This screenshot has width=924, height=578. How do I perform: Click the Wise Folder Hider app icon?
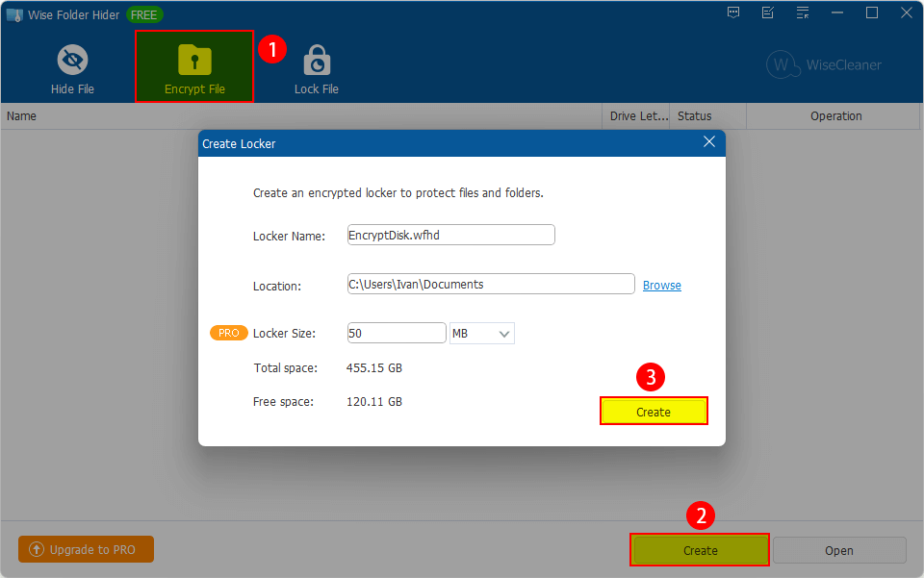[14, 14]
